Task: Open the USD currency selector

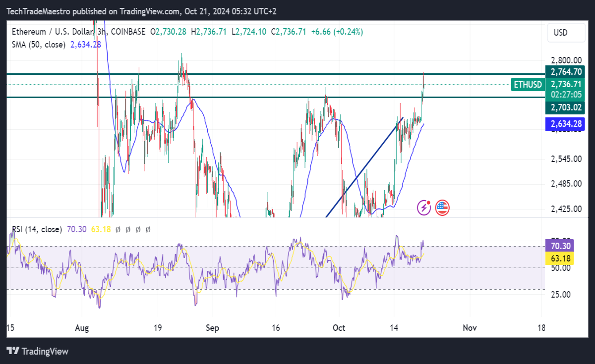Action: point(560,33)
